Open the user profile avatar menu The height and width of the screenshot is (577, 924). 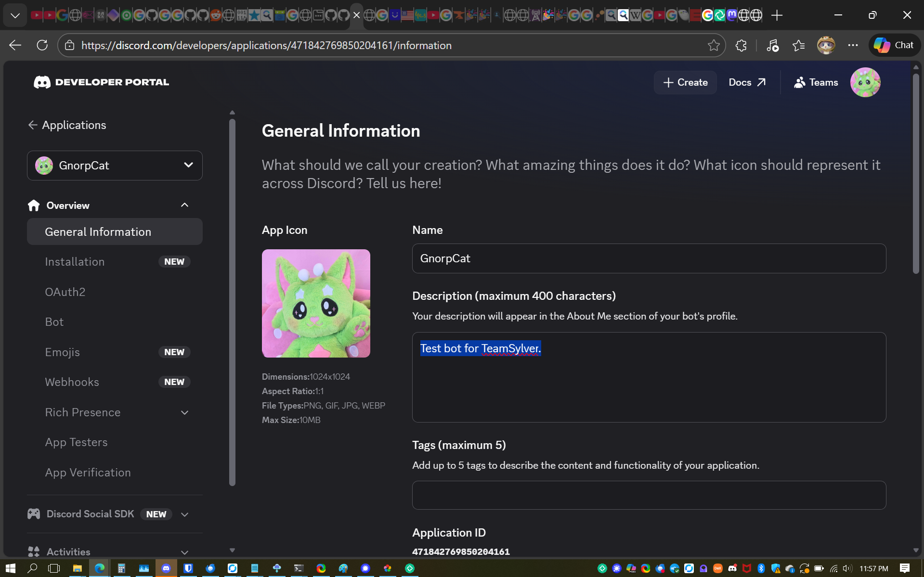[x=865, y=82]
